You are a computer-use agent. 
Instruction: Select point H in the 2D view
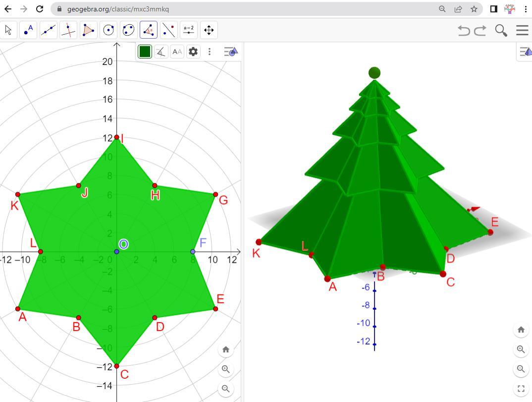[x=155, y=185]
